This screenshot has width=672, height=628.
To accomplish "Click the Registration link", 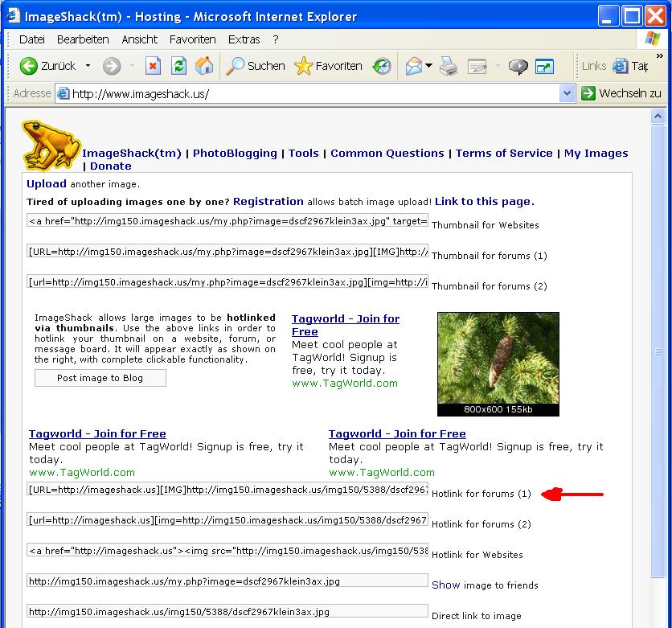I will click(x=268, y=202).
